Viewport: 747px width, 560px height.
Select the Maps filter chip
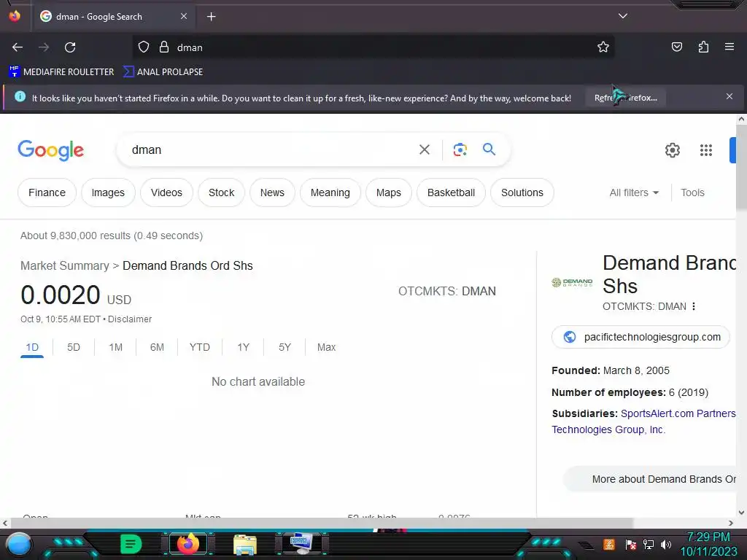[x=389, y=192]
